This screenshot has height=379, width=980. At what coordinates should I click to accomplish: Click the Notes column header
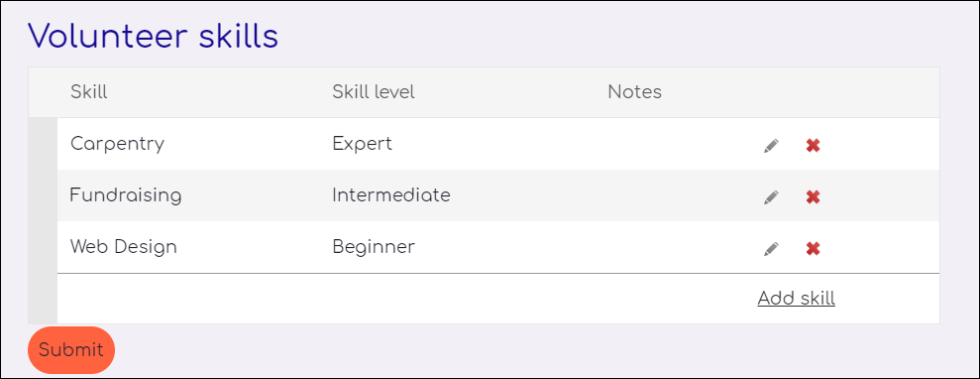[634, 92]
